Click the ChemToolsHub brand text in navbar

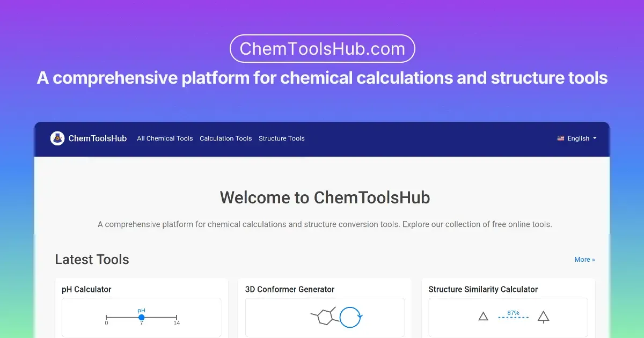[97, 138]
